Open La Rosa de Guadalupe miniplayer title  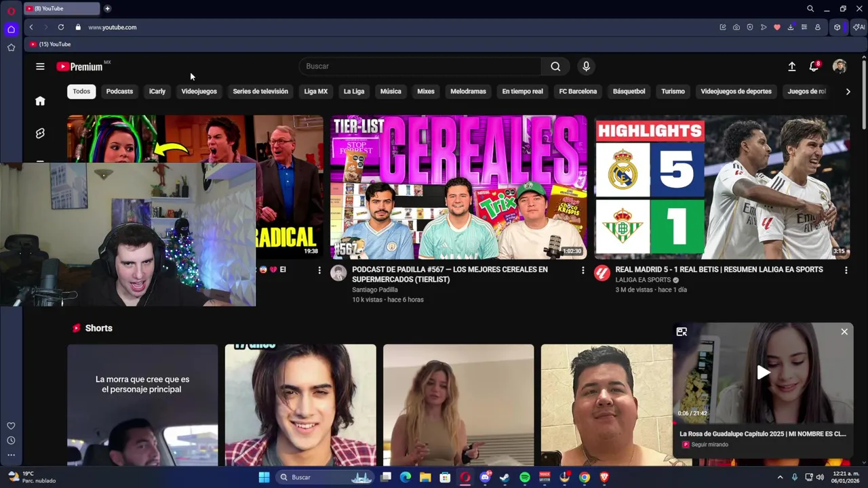(763, 434)
